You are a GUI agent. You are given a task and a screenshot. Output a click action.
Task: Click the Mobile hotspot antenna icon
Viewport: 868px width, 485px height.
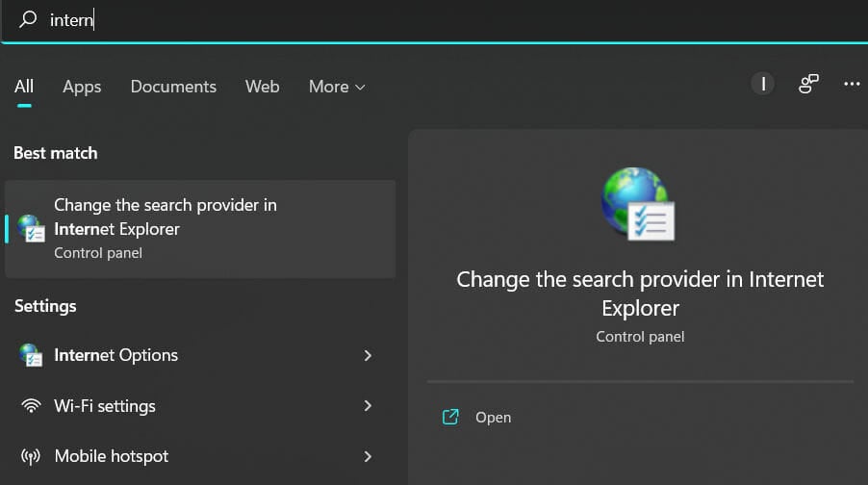[31, 457]
